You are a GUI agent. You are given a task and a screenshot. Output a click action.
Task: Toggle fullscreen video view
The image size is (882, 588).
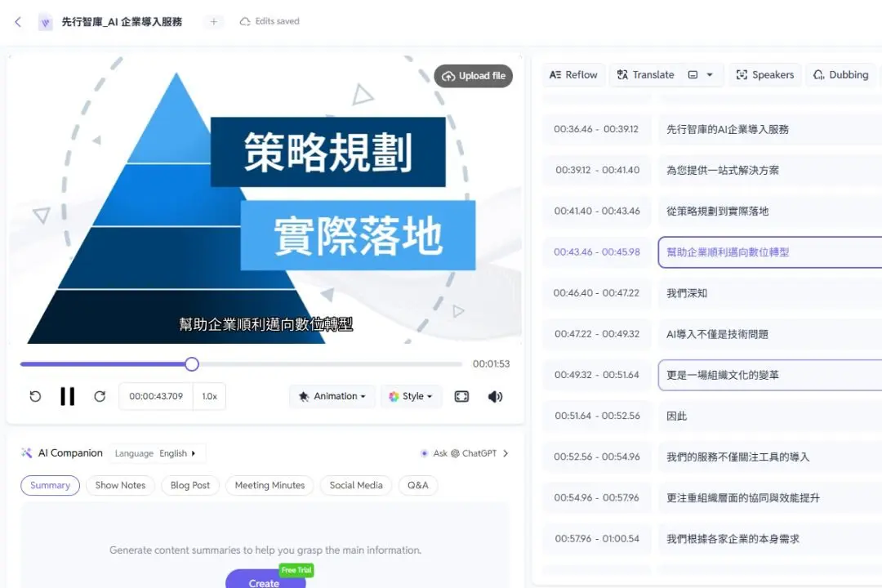point(461,396)
